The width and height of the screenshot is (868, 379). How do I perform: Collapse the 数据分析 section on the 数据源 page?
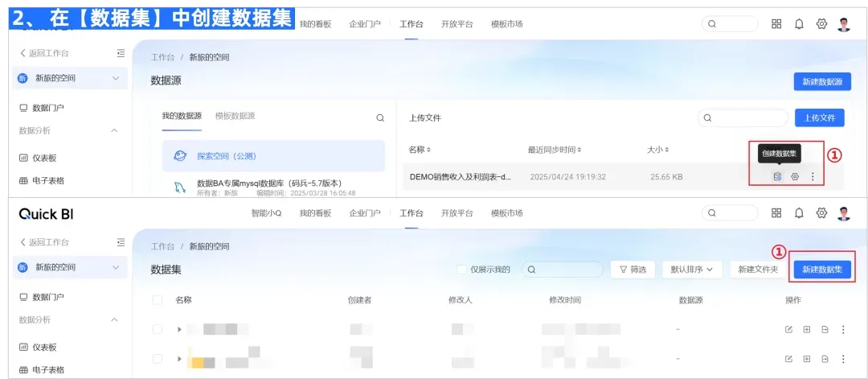115,130
